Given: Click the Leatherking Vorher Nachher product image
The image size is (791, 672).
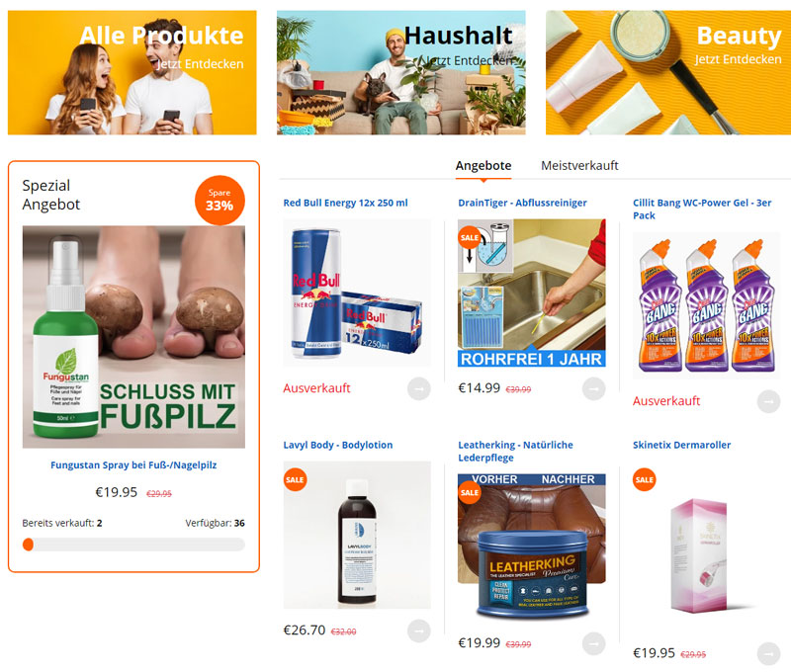Looking at the screenshot, I should (x=532, y=547).
